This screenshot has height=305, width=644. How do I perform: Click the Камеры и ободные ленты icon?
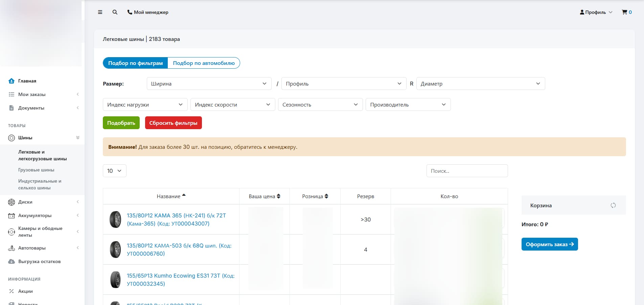tap(11, 232)
